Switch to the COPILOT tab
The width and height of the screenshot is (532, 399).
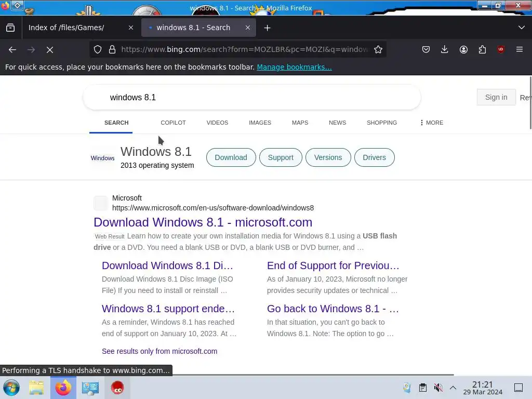coord(173,123)
